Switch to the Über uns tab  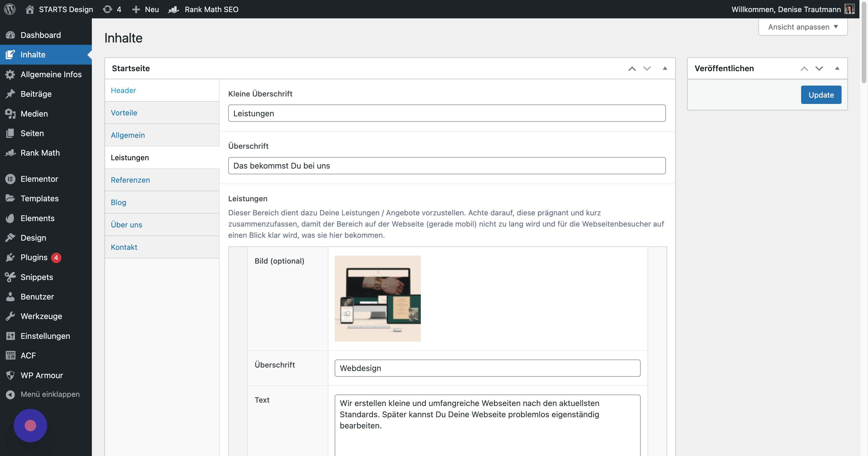(x=162, y=225)
